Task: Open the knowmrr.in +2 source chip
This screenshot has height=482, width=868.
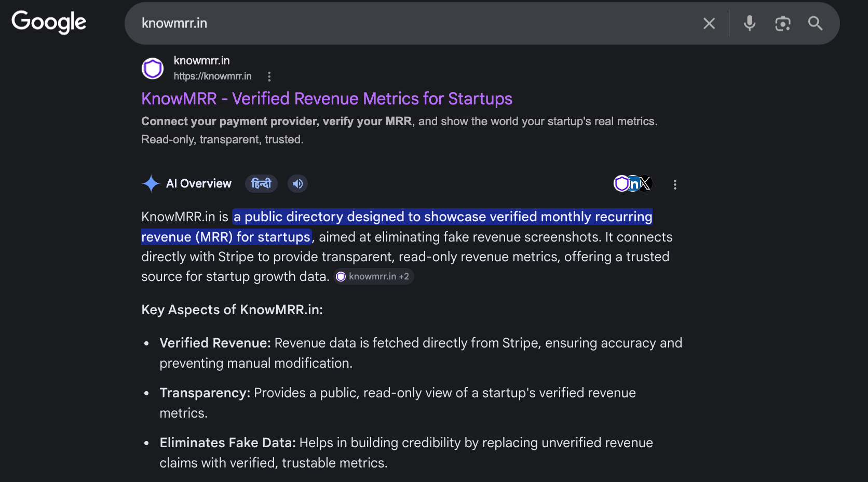Action: tap(373, 276)
